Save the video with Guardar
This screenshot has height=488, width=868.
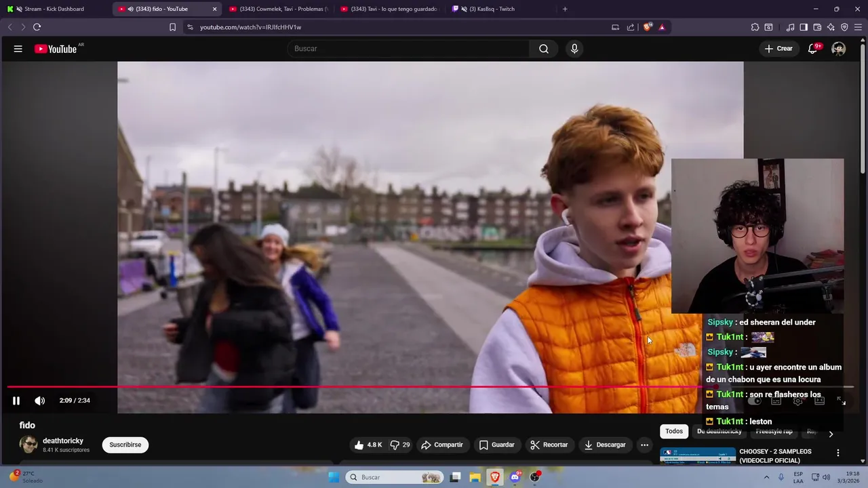tap(497, 445)
